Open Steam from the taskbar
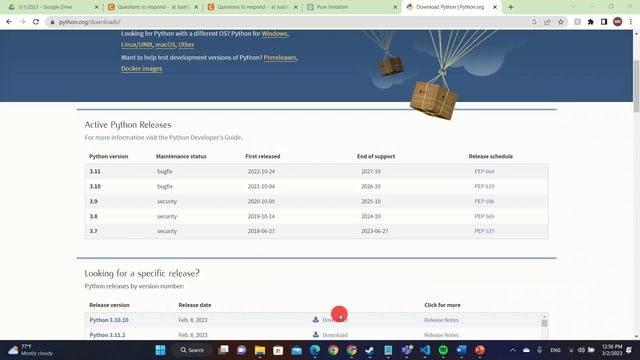640x360 pixels. [369, 350]
